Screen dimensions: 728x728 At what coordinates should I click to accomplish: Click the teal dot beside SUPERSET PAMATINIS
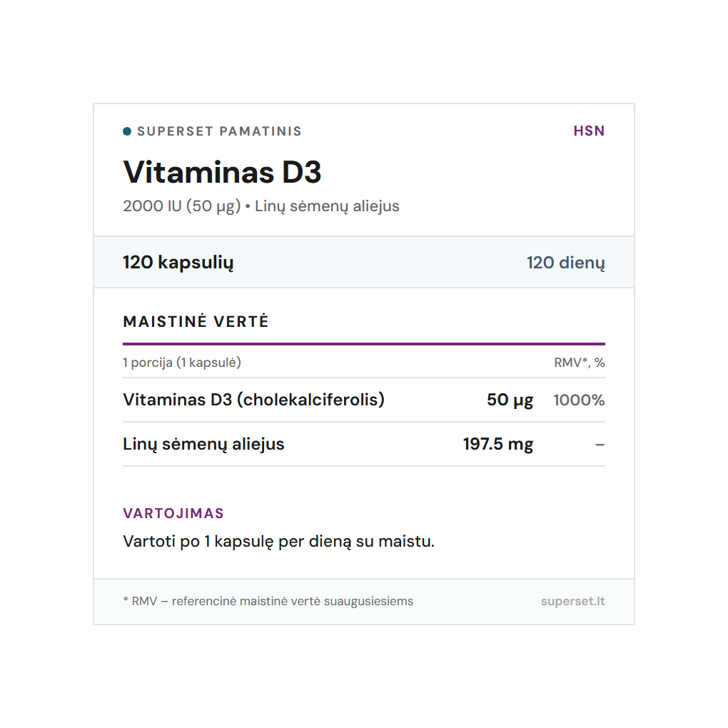pyautogui.click(x=127, y=131)
